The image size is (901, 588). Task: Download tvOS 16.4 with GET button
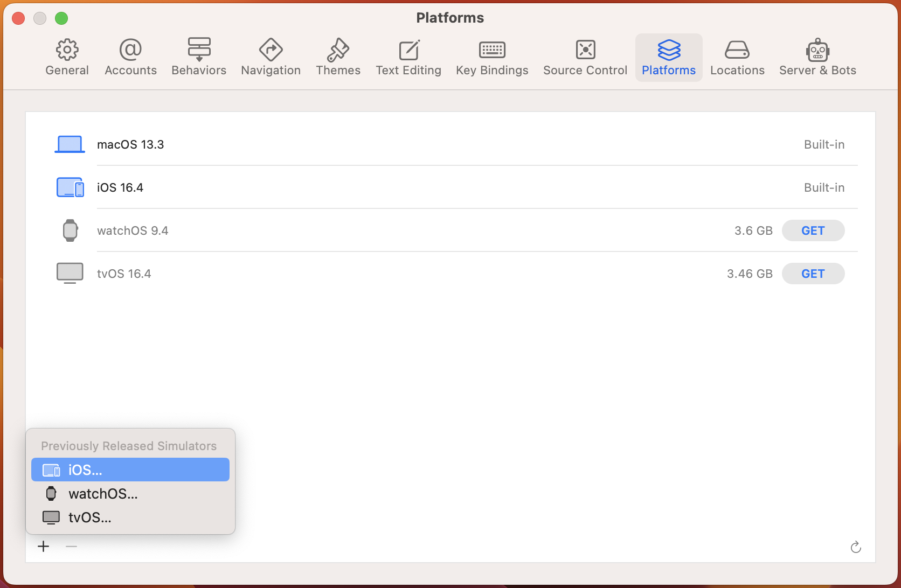(813, 274)
